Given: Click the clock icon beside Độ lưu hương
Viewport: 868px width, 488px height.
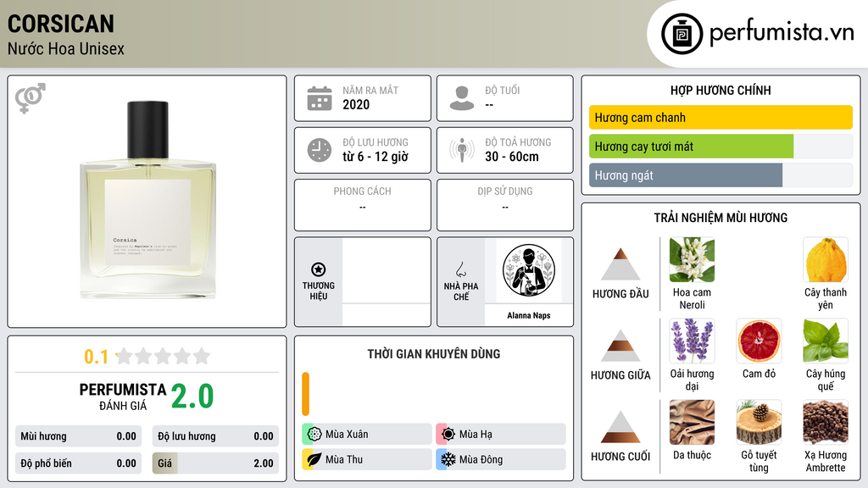Looking at the screenshot, I should [320, 150].
